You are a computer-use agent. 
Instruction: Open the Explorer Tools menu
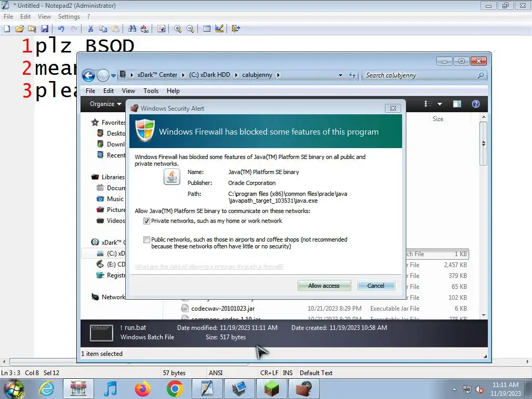pos(151,91)
